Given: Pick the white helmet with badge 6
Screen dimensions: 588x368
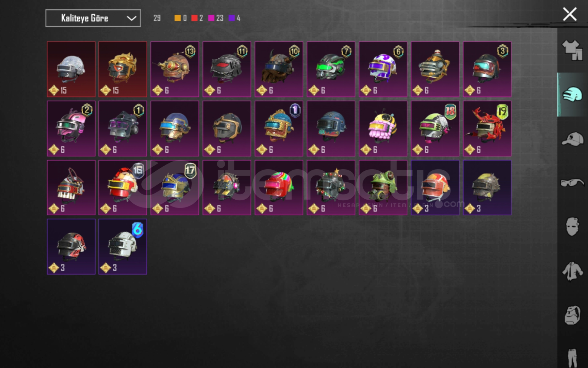Looking at the screenshot, I should [x=123, y=247].
